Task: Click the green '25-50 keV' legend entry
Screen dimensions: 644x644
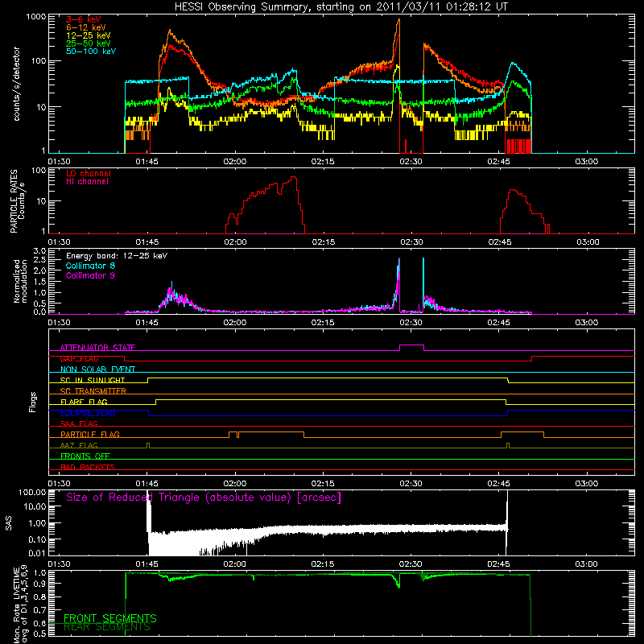Action: [x=88, y=43]
